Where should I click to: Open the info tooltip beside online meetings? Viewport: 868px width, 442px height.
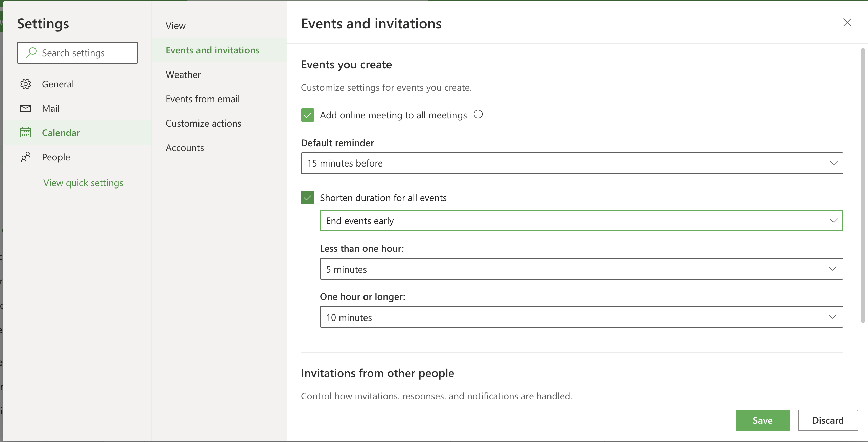click(x=478, y=114)
